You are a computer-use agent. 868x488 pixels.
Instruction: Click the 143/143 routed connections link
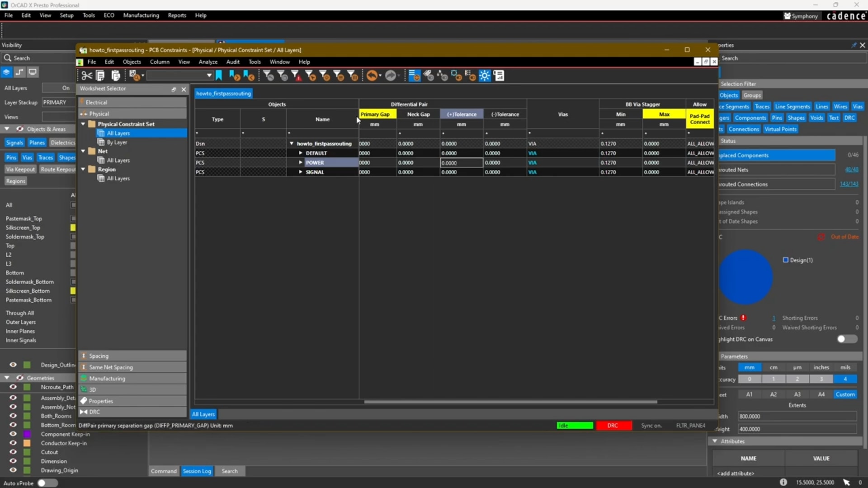coord(849,184)
